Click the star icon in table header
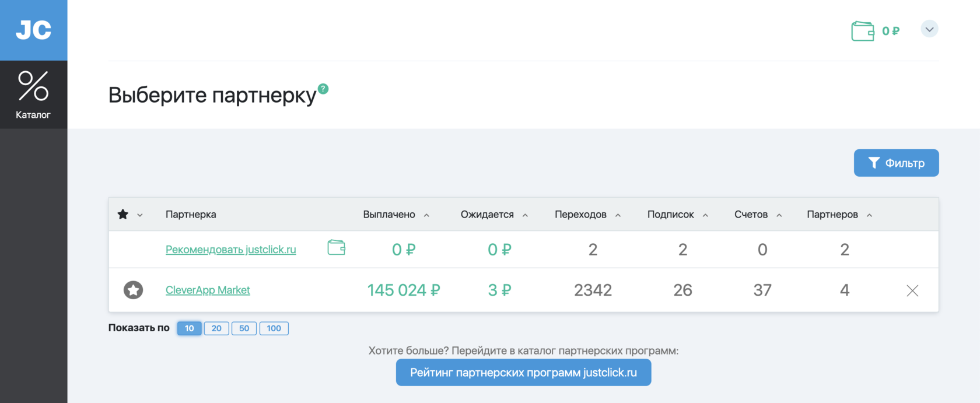The height and width of the screenshot is (403, 980). pyautogui.click(x=123, y=215)
